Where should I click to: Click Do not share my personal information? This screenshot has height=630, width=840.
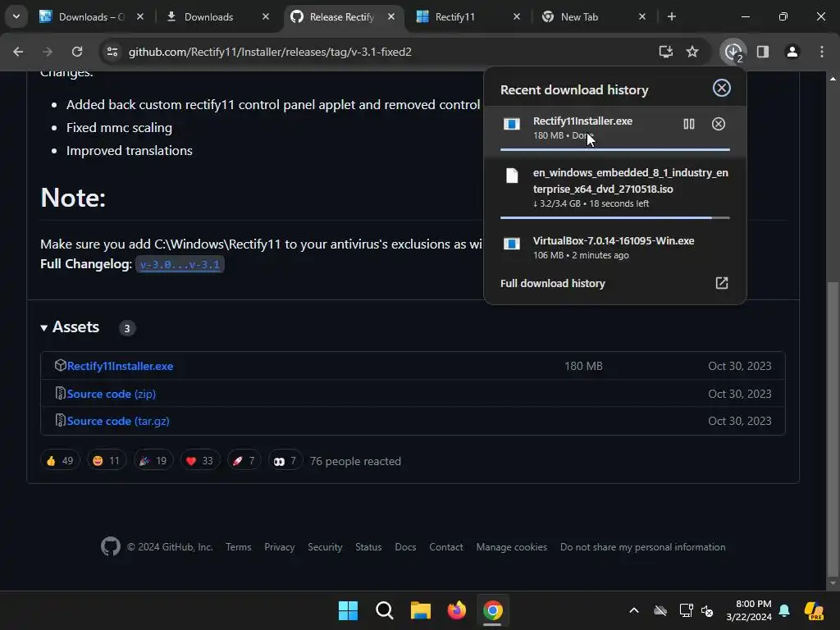pos(643,547)
